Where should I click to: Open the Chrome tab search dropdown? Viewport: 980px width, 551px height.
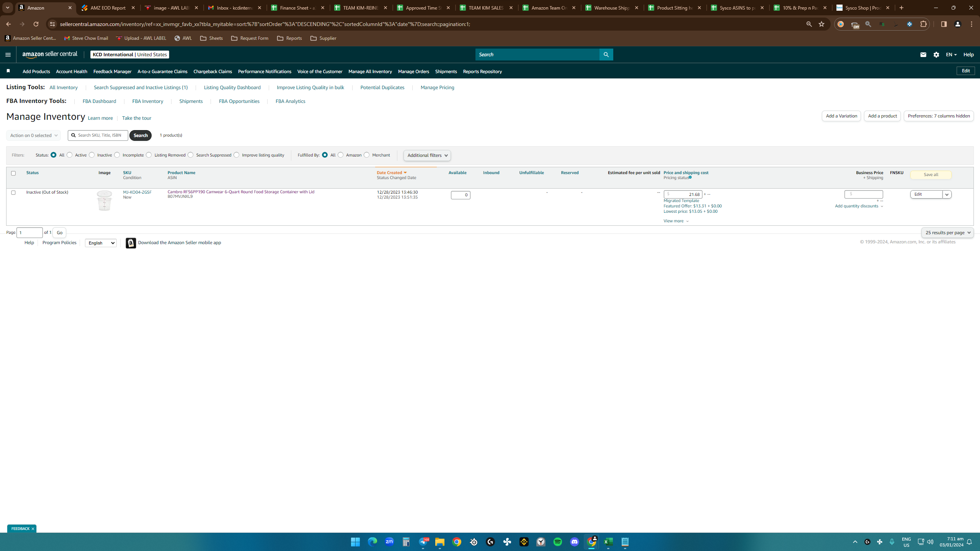[7, 8]
